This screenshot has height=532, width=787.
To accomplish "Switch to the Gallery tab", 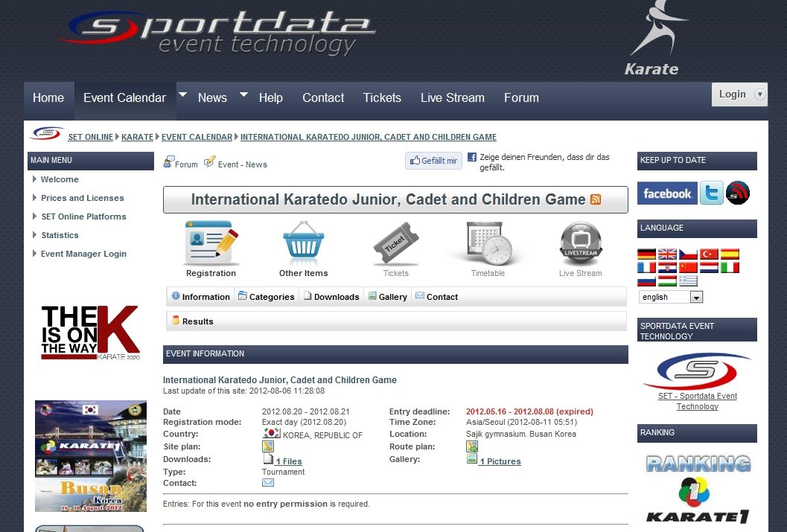I will point(388,297).
